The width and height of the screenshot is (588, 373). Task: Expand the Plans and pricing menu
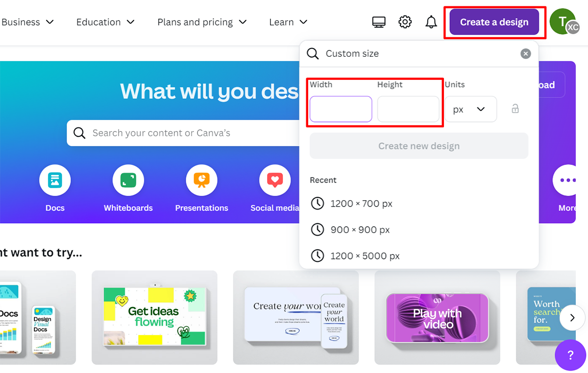(x=202, y=22)
